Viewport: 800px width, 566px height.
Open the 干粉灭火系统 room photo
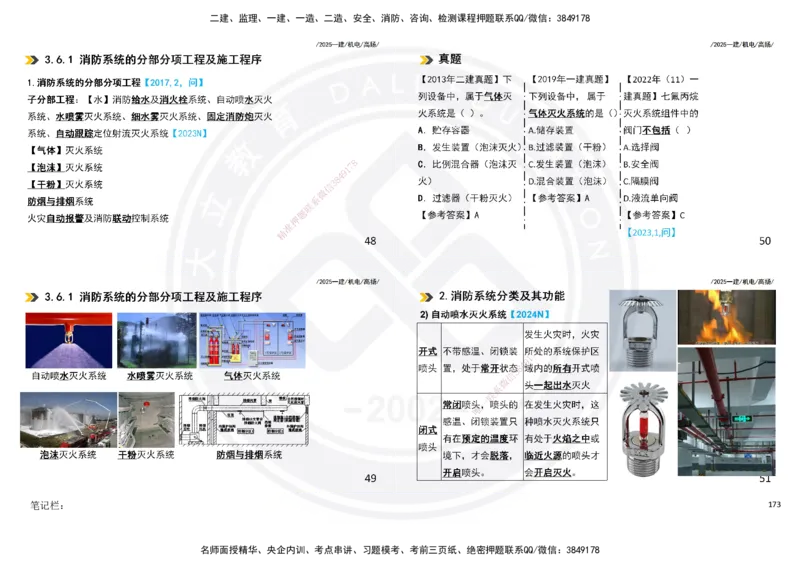click(x=146, y=420)
